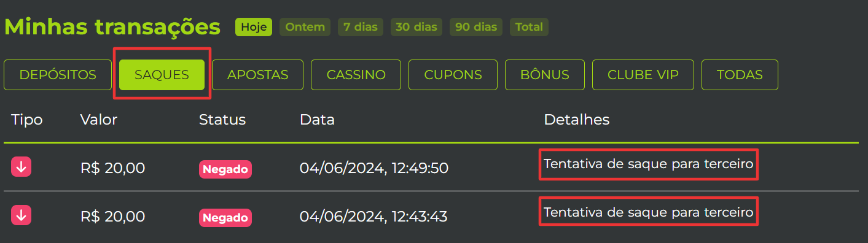
Task: Open the Depósitos tab
Action: pos(58,75)
